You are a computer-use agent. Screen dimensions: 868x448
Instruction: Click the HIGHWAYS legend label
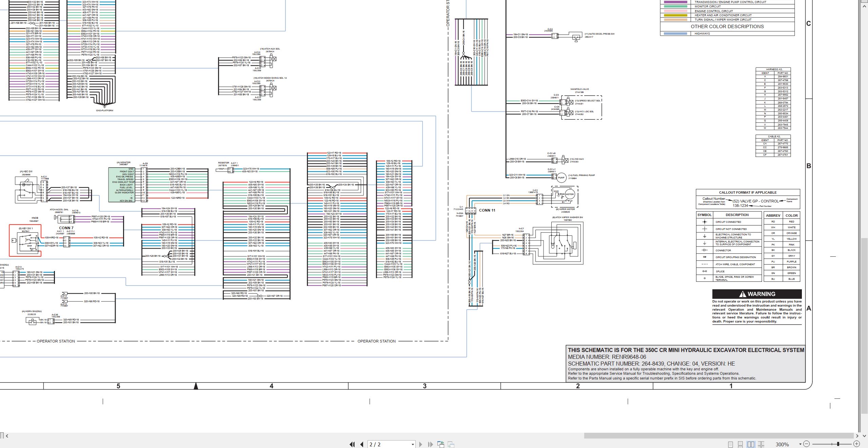[702, 34]
